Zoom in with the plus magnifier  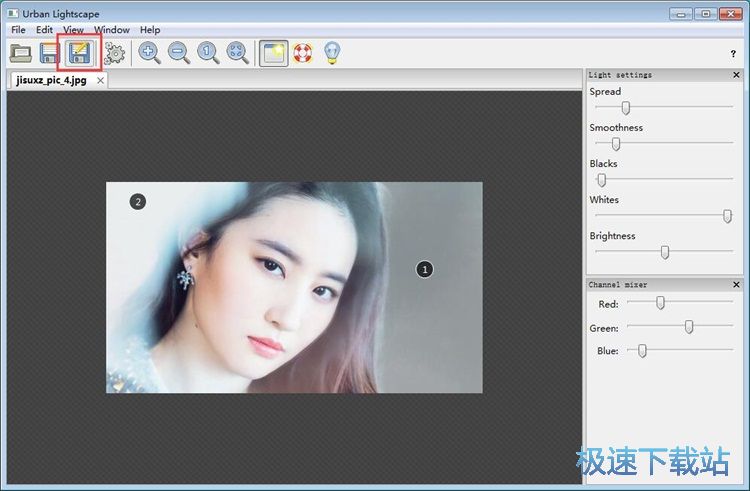(x=150, y=53)
